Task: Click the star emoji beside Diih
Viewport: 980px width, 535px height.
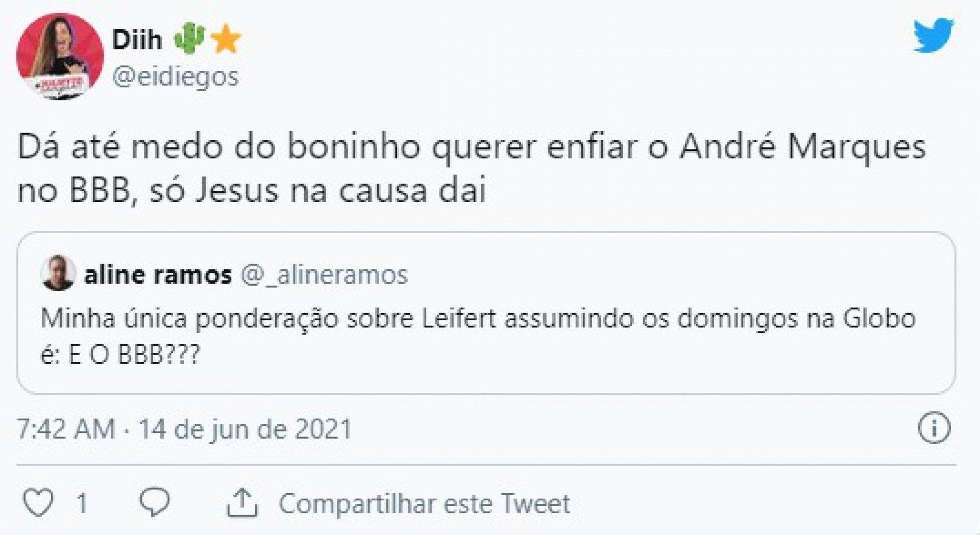Action: [226, 40]
